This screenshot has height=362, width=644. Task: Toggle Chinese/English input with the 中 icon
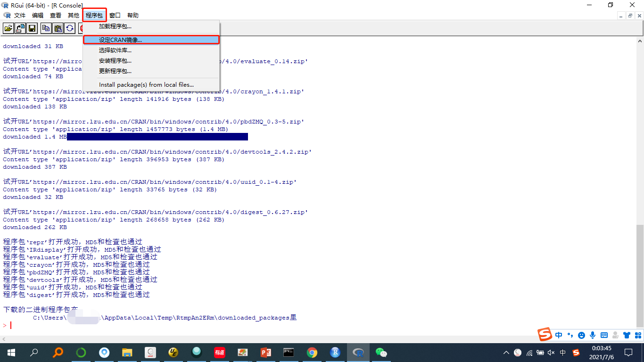click(559, 335)
